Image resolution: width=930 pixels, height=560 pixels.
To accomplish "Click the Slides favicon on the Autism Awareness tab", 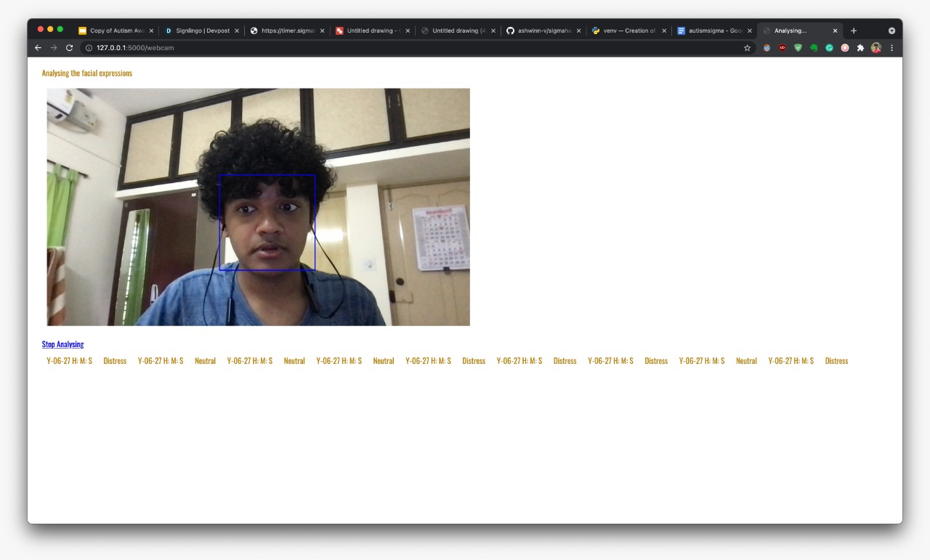I will pyautogui.click(x=83, y=31).
